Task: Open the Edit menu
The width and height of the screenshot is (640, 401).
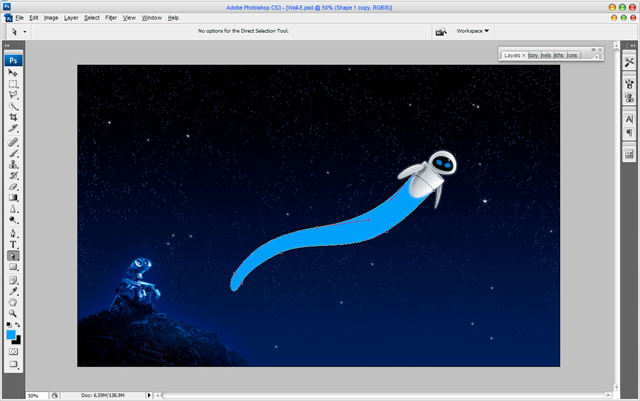Action: 34,18
